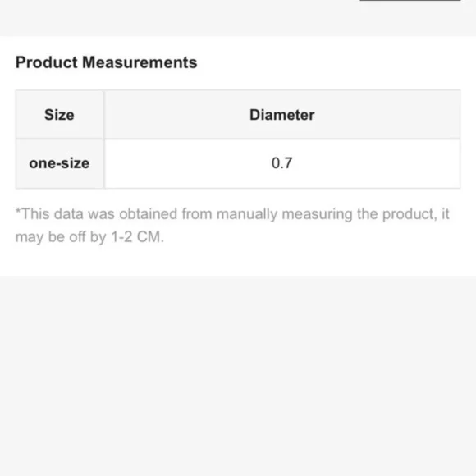Click the asterisk starting the disclaimer note

(18, 211)
